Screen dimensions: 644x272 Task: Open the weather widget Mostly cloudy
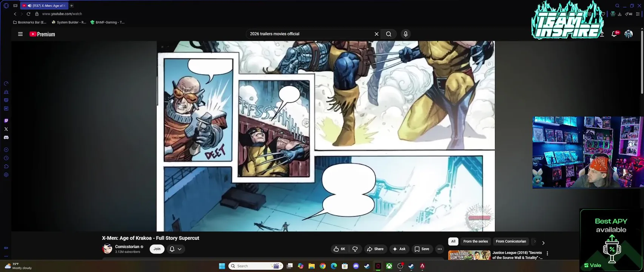point(18,266)
